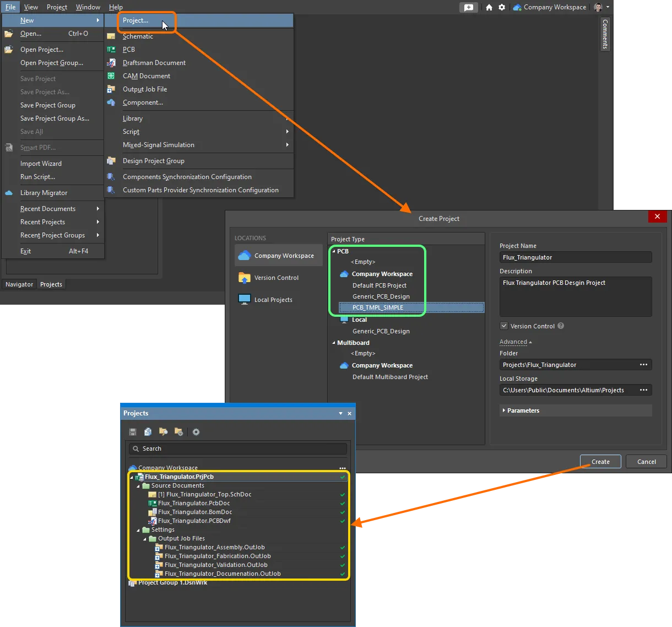
Task: Click the Projects panel Search field
Action: coord(238,448)
